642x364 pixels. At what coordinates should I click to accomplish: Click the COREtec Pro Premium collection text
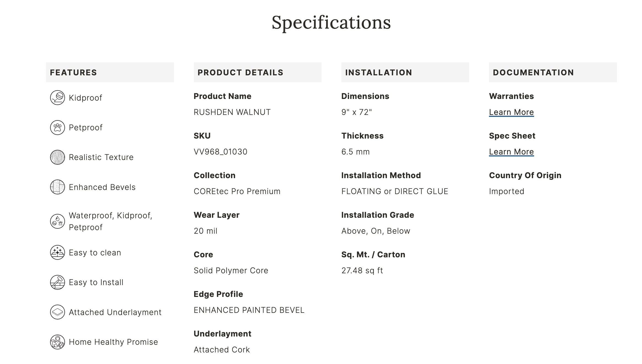237,191
